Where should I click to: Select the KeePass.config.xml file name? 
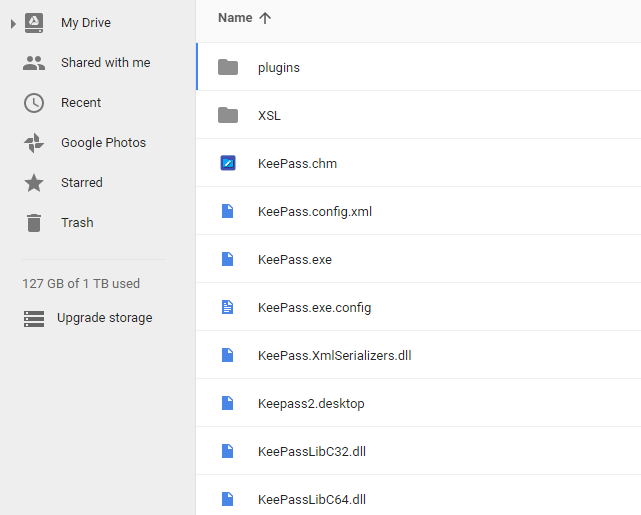click(315, 211)
